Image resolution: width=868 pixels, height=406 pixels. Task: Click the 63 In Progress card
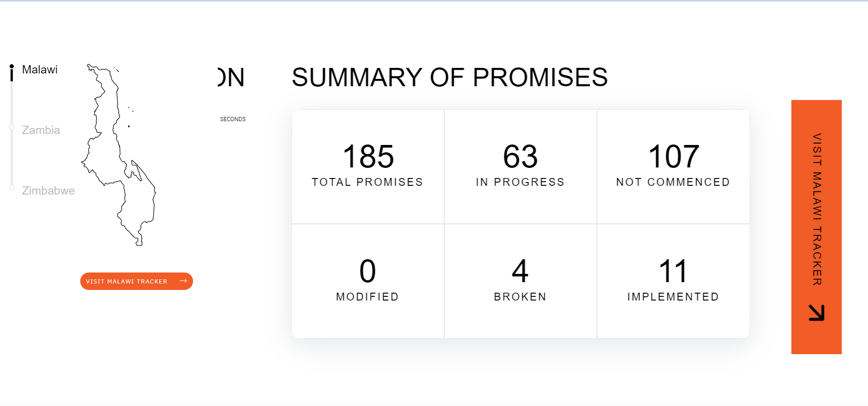click(520, 166)
